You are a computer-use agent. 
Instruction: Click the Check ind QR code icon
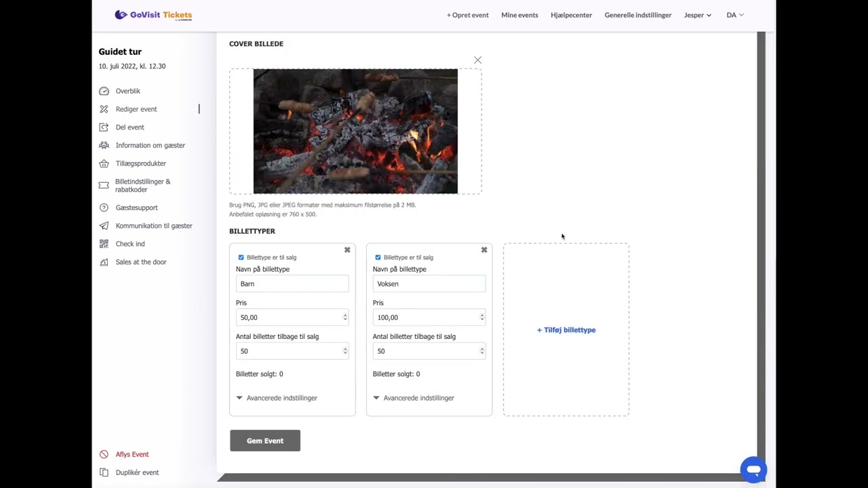(x=104, y=244)
